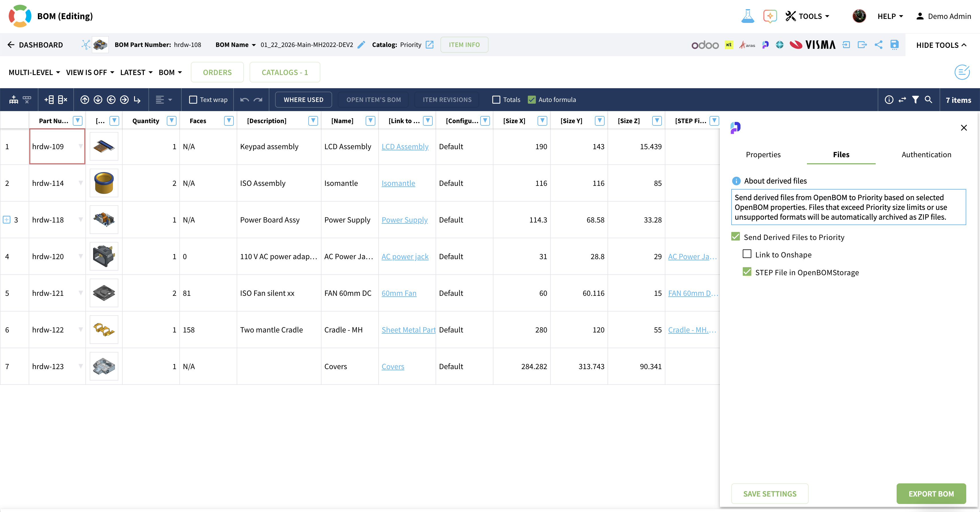Enable the Text wrap checkbox
The height and width of the screenshot is (512, 980).
tap(193, 100)
